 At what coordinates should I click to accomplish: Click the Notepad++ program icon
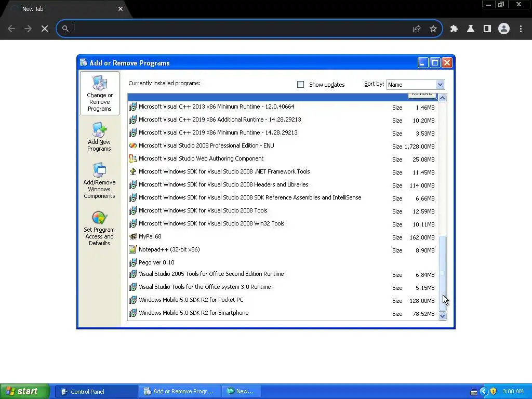[133, 250]
